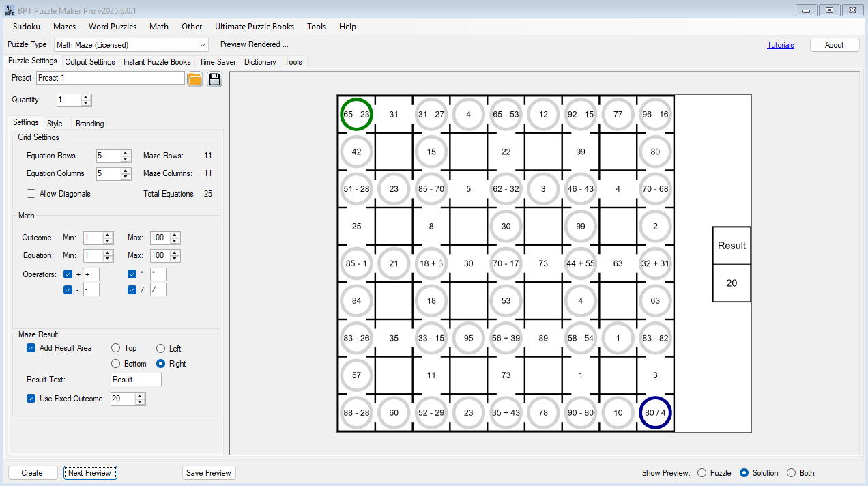Open the Tutorials link

pos(780,45)
